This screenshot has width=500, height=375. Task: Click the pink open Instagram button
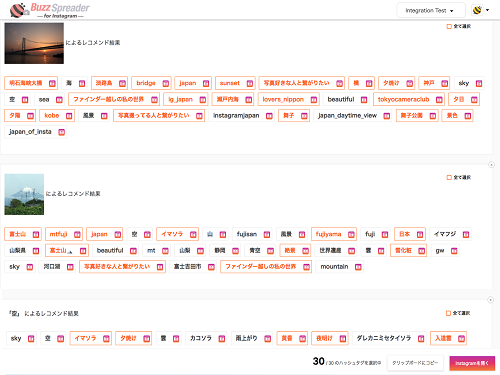coord(472,363)
